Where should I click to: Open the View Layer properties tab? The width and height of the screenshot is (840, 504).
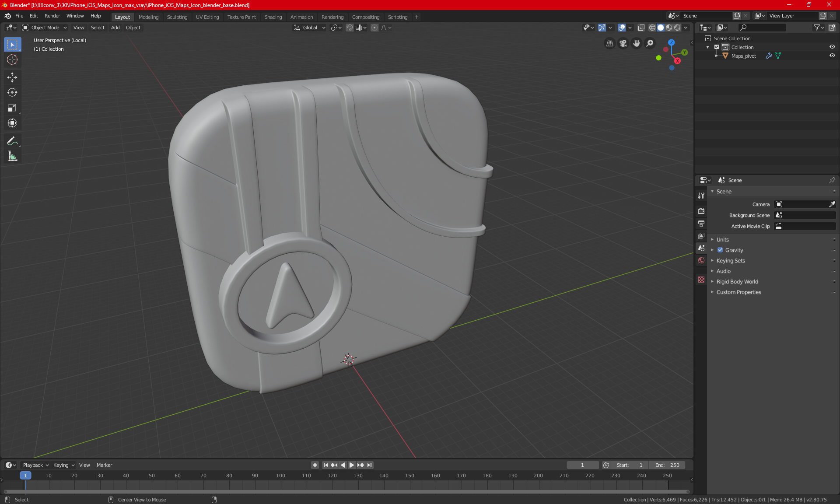[701, 236]
